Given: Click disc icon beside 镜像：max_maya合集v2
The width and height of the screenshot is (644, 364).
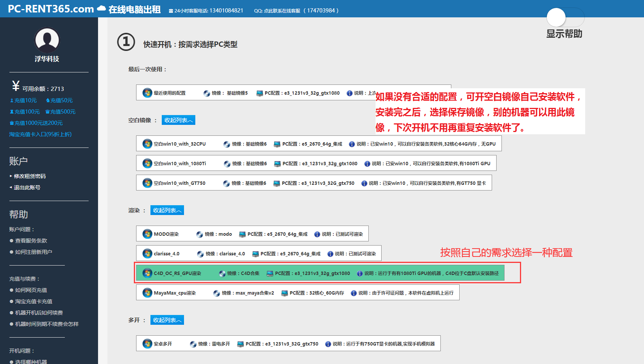Looking at the screenshot, I should (x=216, y=293).
